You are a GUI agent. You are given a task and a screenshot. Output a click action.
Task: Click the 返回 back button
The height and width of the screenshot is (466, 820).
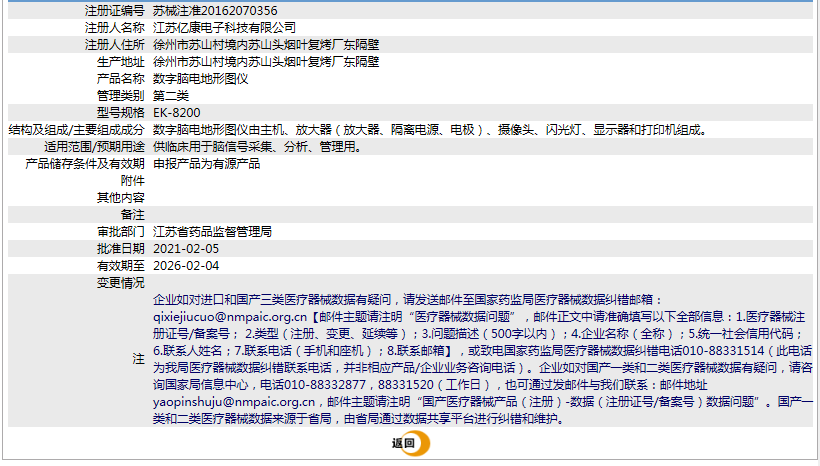point(411,444)
